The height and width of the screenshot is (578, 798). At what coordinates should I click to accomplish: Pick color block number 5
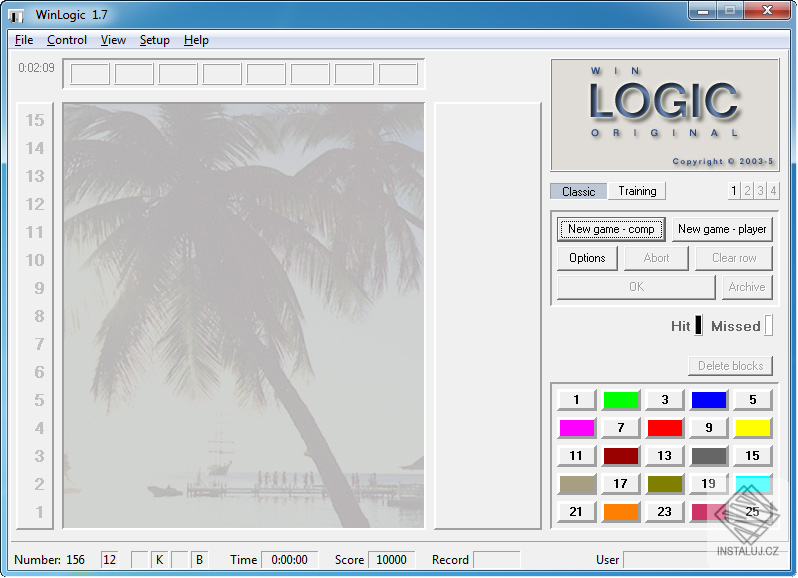point(753,400)
